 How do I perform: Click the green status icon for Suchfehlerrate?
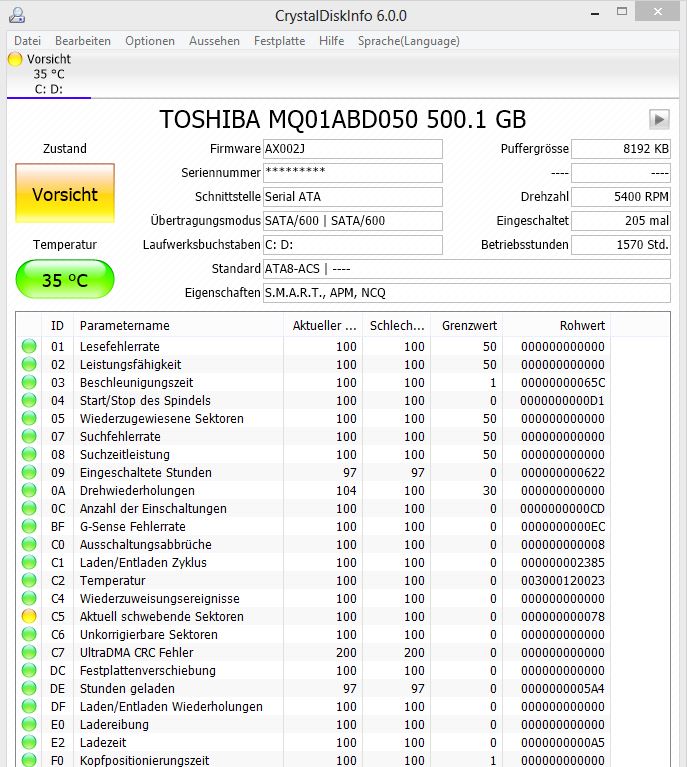coord(29,436)
